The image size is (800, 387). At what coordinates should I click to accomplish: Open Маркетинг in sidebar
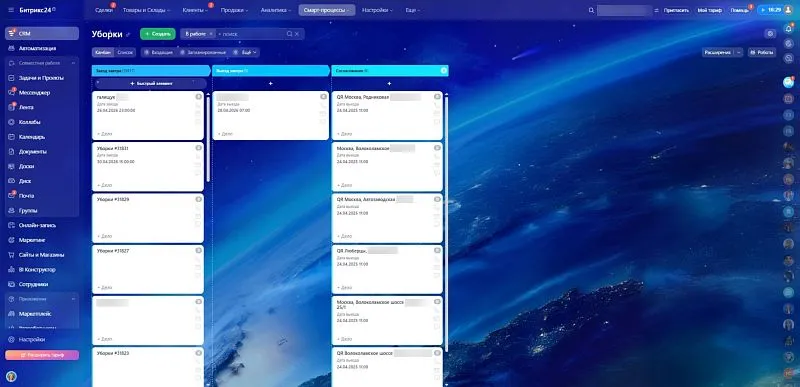42,240
